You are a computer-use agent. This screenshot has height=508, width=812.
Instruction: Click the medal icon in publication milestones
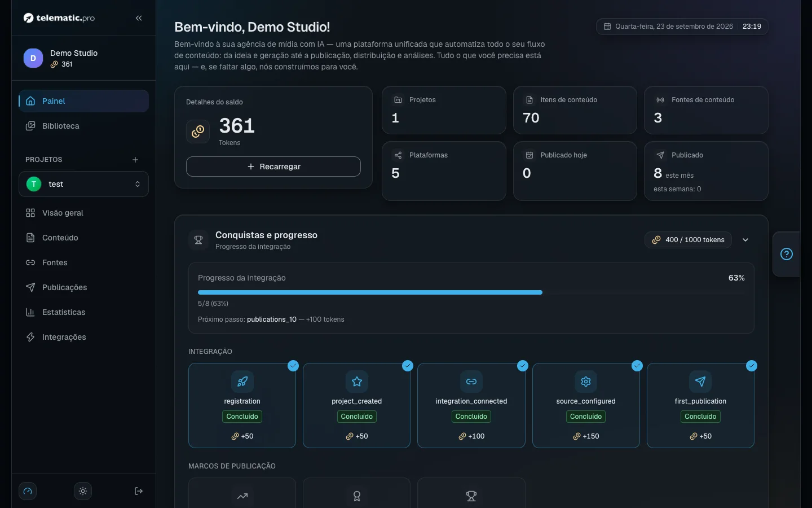(x=357, y=496)
